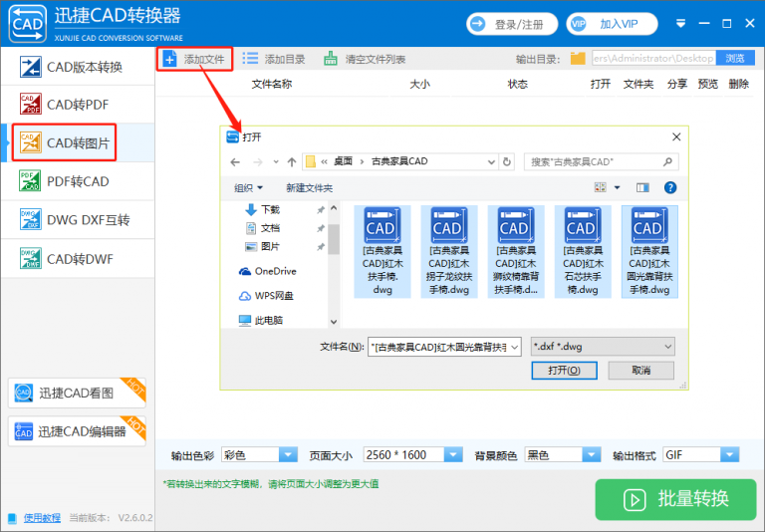Open recent locations chevron in dialog
The image size is (765, 532).
coord(276,162)
